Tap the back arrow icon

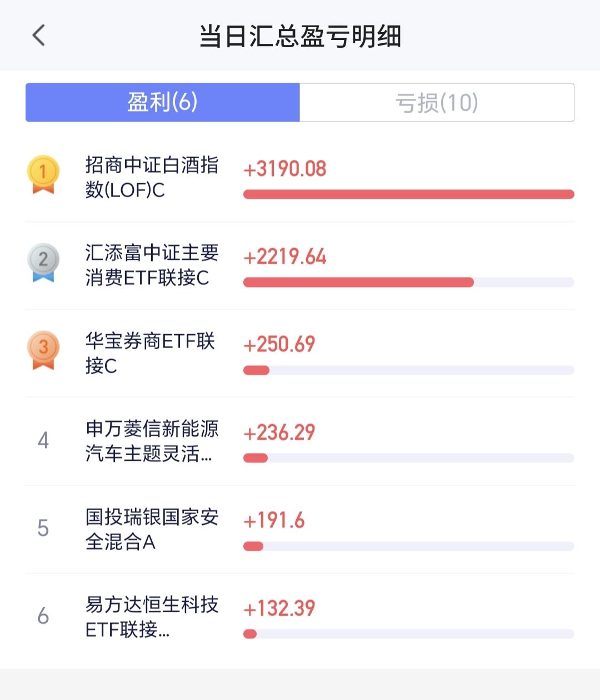coord(38,36)
